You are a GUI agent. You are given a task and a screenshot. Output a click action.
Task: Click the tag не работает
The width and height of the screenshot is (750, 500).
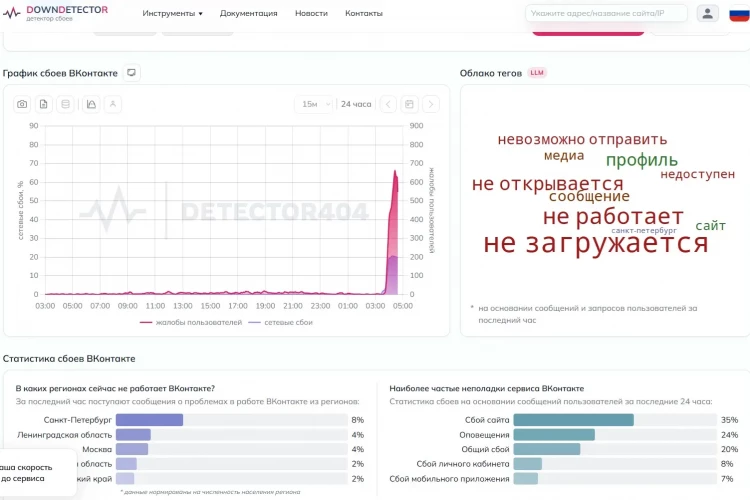click(x=613, y=217)
